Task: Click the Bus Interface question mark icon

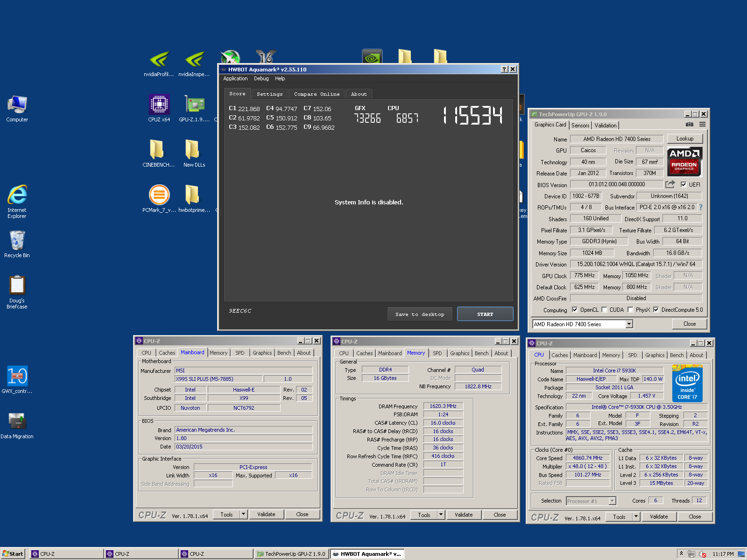Action: (700, 207)
